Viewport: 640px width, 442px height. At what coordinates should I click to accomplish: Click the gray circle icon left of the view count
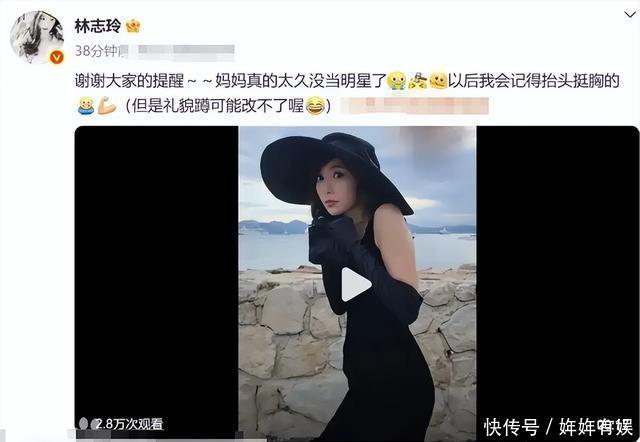[83, 424]
